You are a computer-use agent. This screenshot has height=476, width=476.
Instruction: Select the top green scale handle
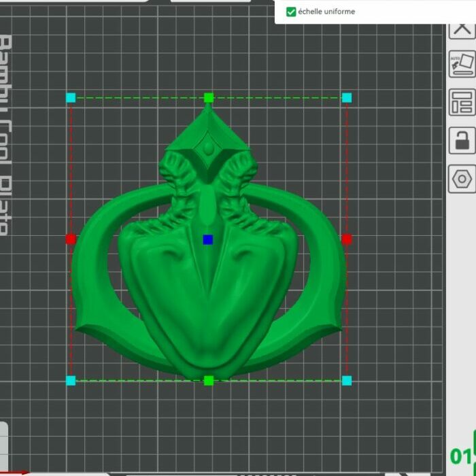pos(209,98)
